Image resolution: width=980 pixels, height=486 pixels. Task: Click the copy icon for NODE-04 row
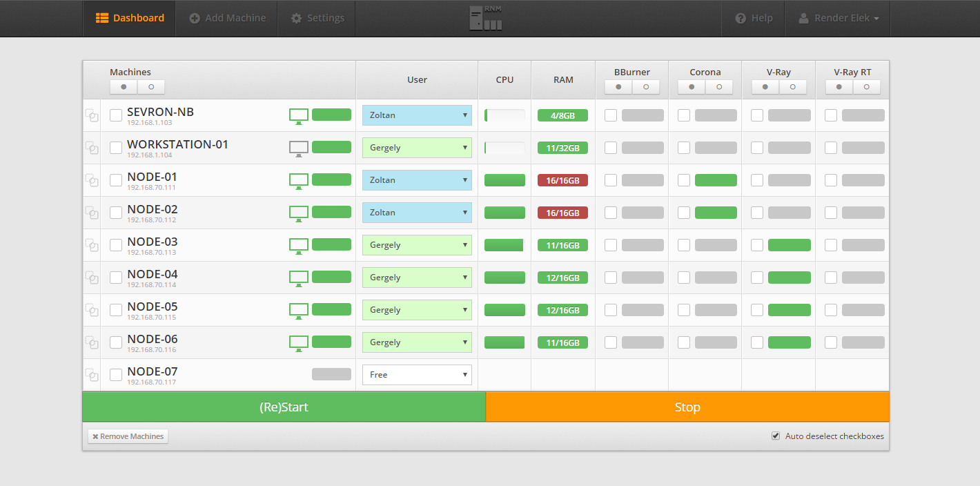coord(92,278)
